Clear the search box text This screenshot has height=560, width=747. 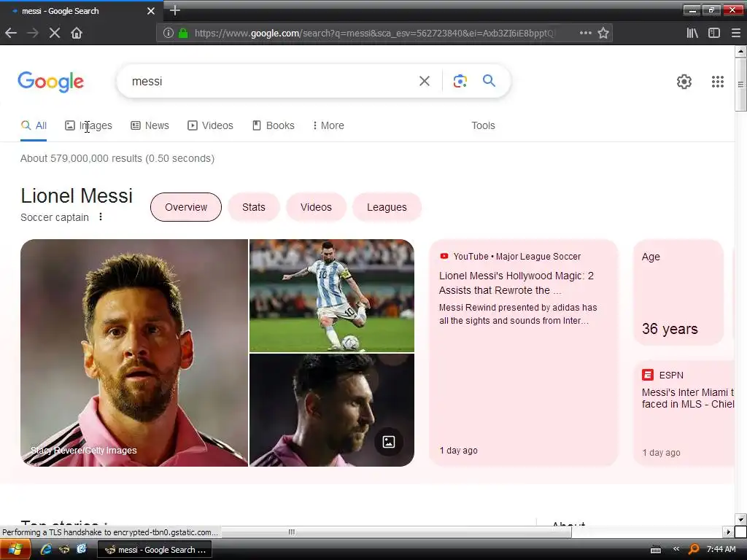425,81
